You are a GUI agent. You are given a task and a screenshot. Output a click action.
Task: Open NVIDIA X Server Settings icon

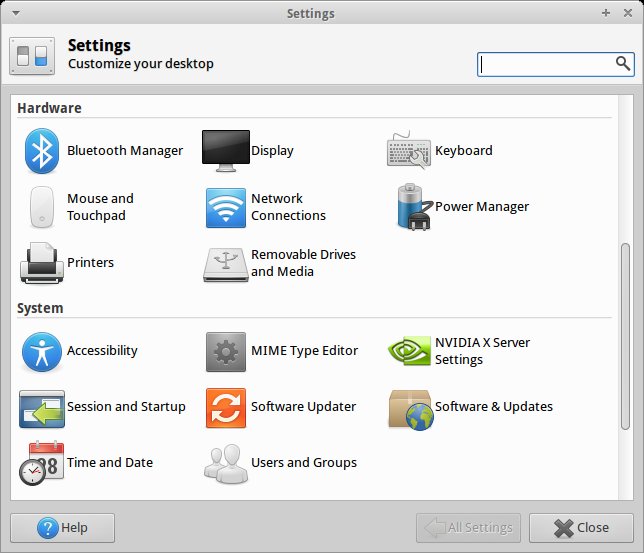pos(409,351)
